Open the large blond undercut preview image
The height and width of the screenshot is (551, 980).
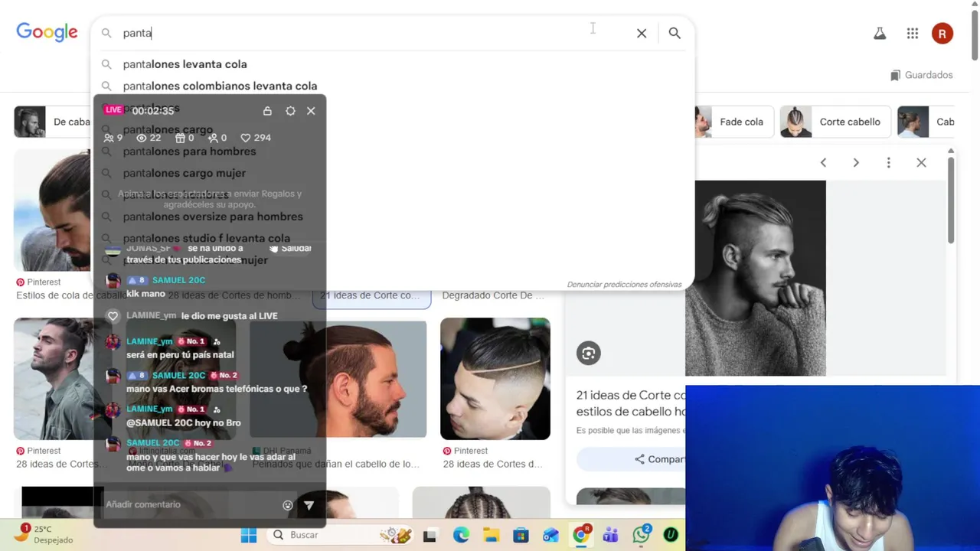(756, 278)
